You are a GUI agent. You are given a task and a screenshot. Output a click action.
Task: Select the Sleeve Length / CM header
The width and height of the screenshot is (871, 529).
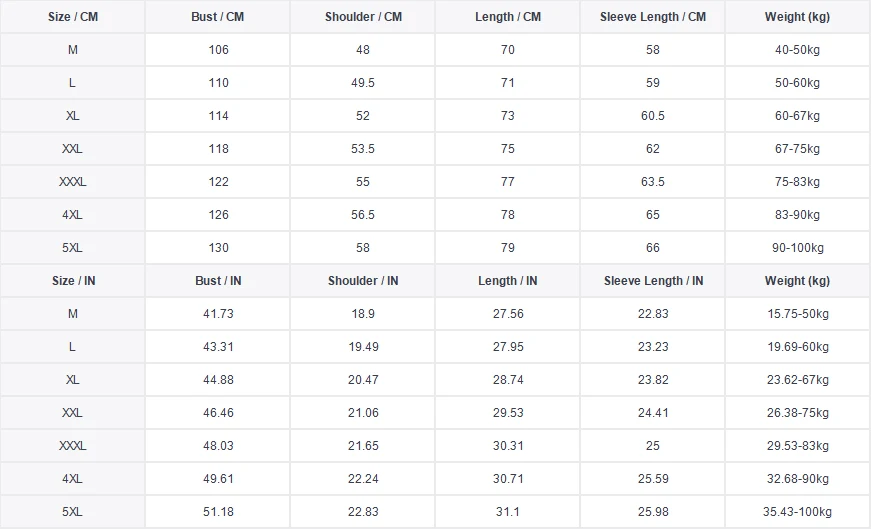(x=653, y=17)
